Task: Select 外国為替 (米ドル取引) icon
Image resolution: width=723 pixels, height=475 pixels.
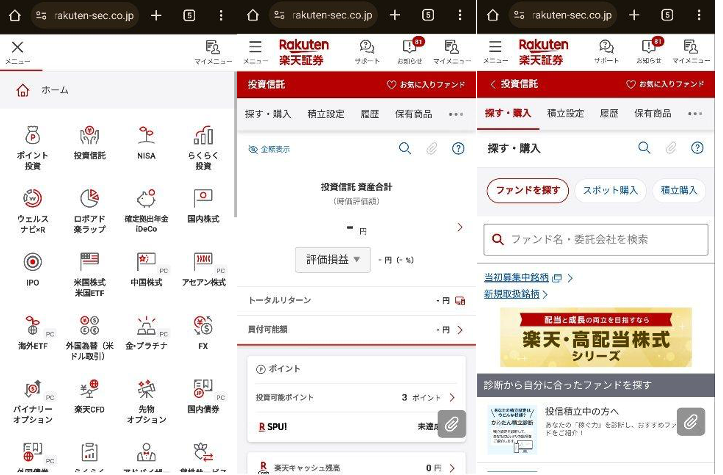Action: click(x=89, y=338)
